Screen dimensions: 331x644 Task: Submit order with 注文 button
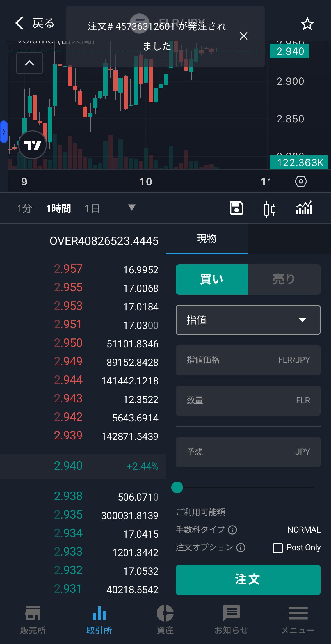248,580
